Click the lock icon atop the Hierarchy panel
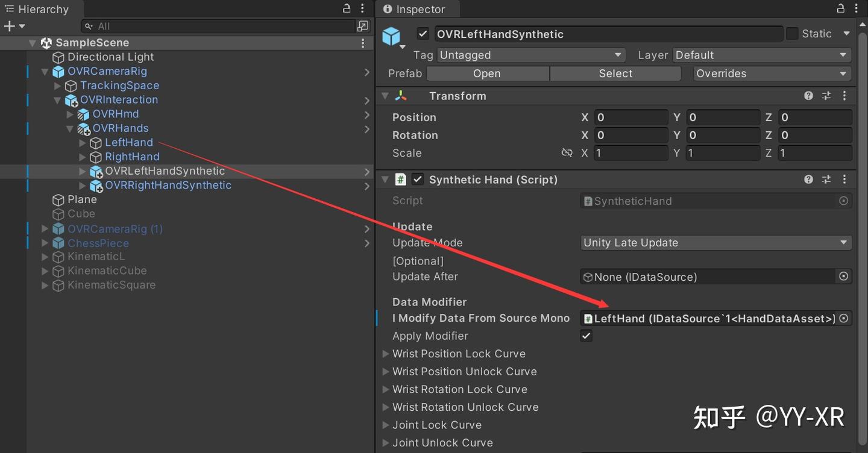868x453 pixels. click(x=345, y=8)
